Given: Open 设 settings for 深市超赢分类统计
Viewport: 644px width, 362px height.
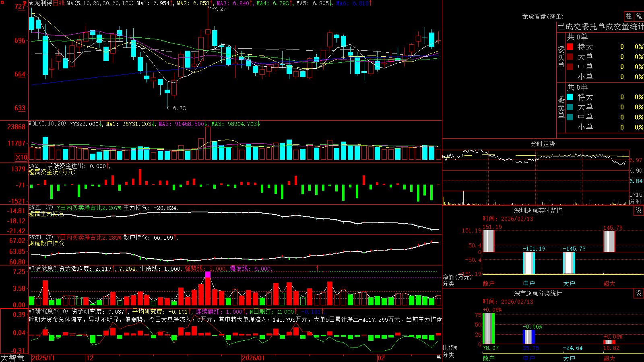Looking at the screenshot, I should (x=639, y=293).
